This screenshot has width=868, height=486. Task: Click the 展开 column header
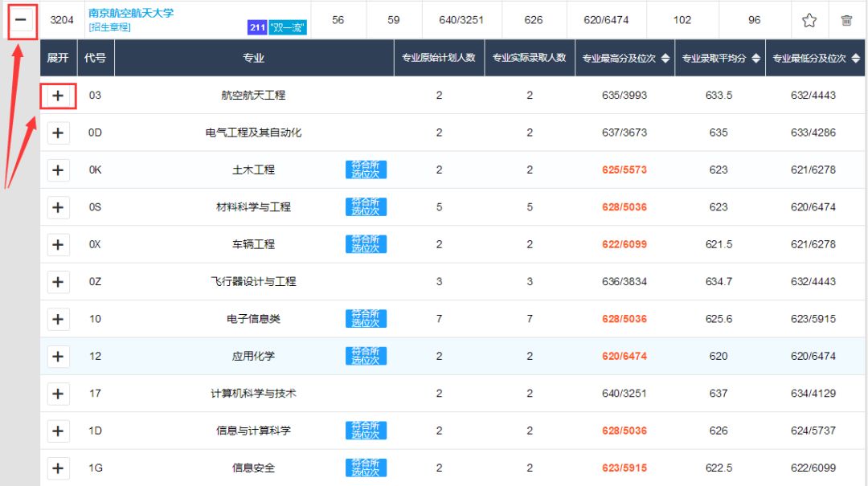point(57,58)
